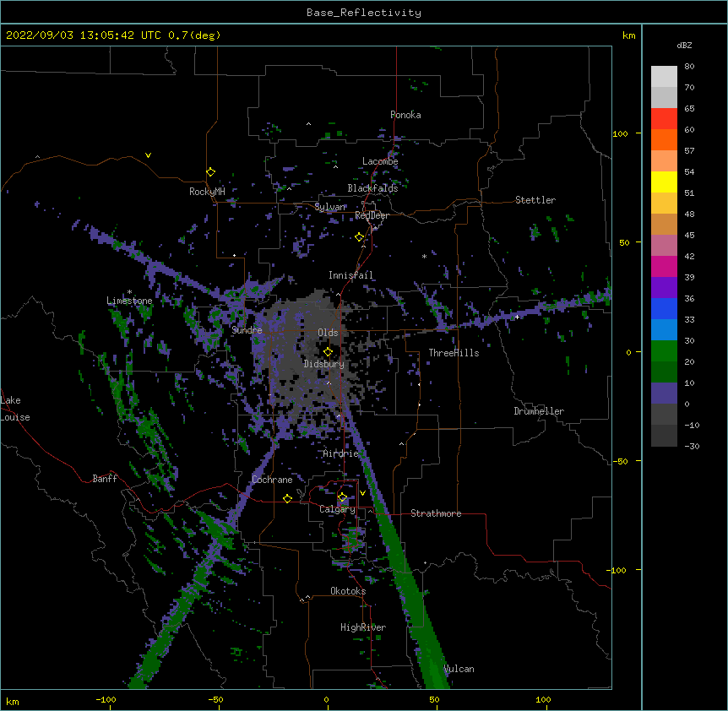The image size is (728, 711).
Task: Click the white plus marker west of Drumheller
Action: coord(517,317)
